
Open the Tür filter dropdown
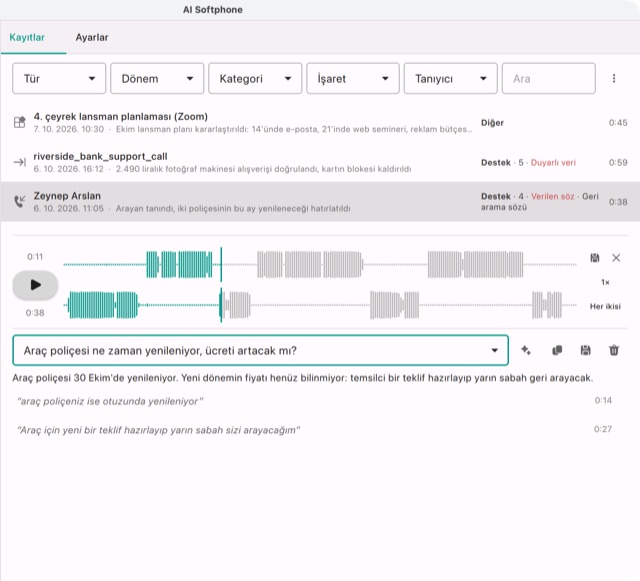click(59, 78)
